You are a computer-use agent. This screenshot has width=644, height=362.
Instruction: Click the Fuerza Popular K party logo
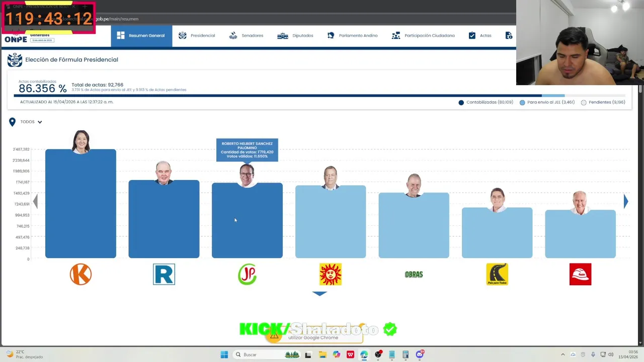click(80, 275)
